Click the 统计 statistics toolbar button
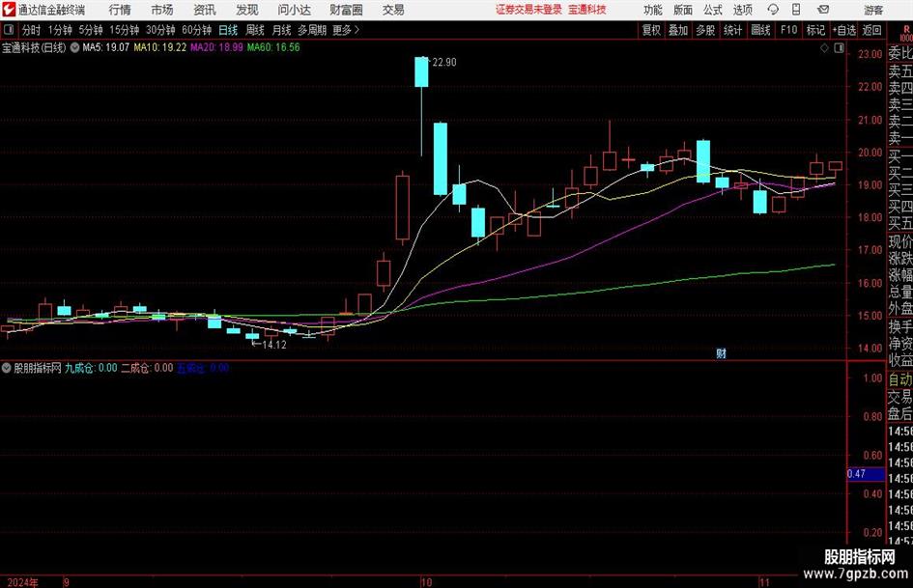 (732, 30)
